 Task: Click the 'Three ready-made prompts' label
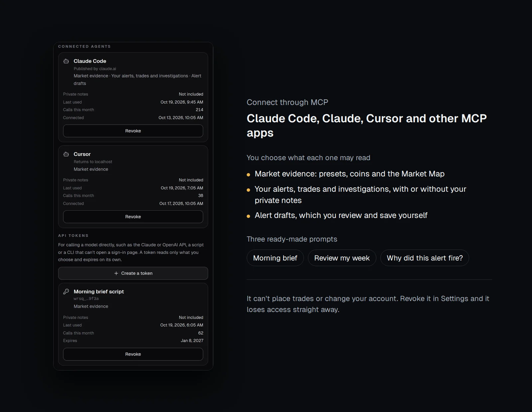(292, 239)
